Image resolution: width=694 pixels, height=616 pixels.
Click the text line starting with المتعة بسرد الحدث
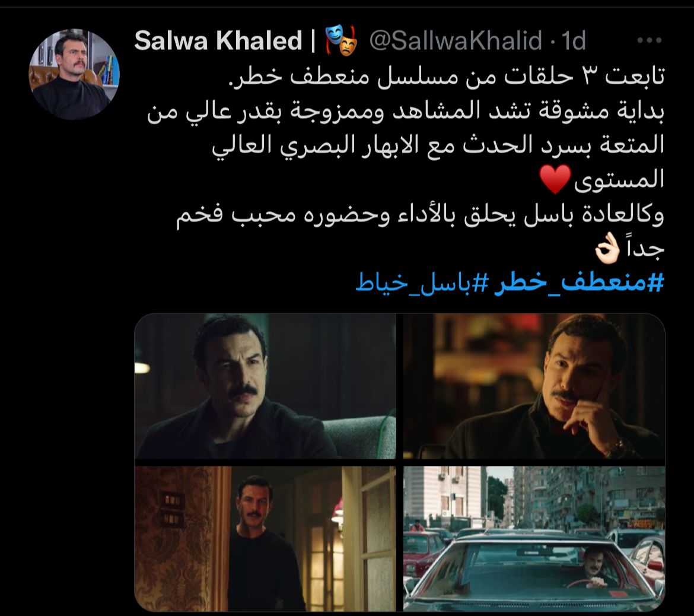click(x=438, y=146)
